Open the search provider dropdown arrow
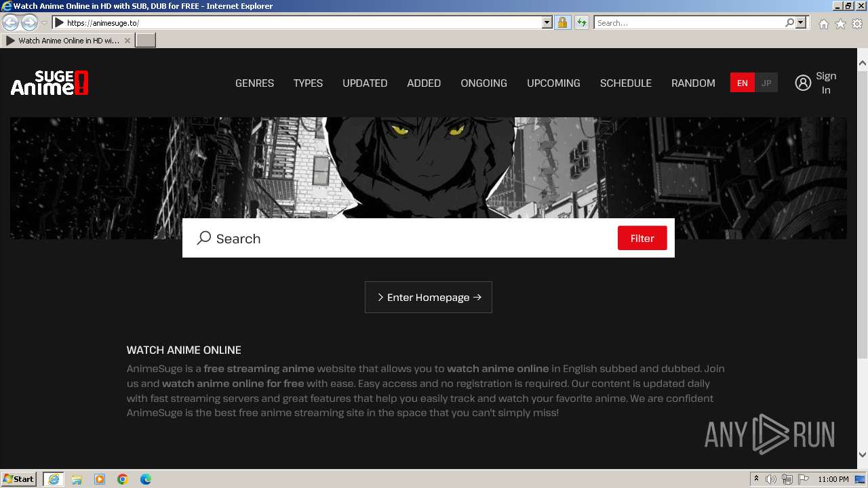 coord(801,22)
